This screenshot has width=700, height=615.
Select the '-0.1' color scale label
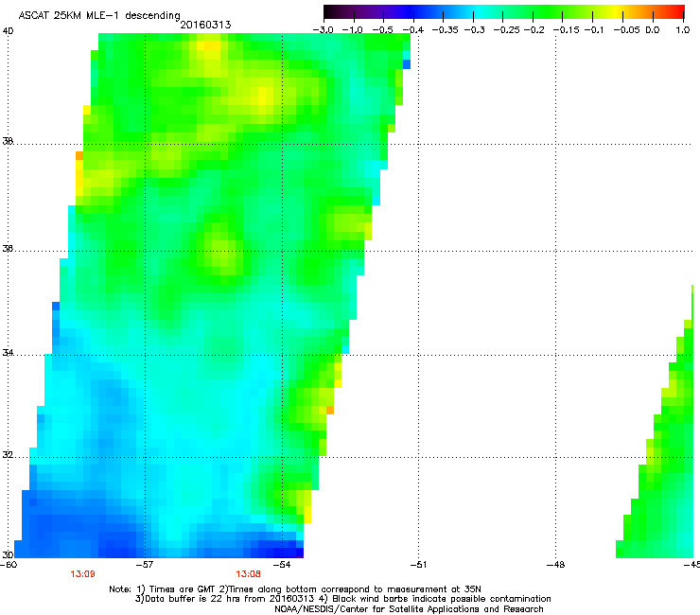[594, 30]
